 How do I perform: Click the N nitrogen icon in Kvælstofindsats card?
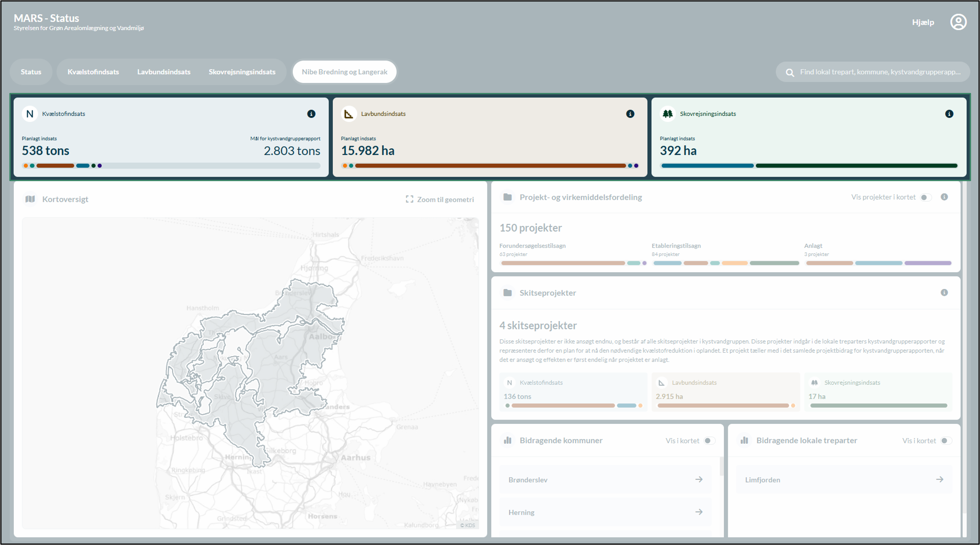click(30, 114)
